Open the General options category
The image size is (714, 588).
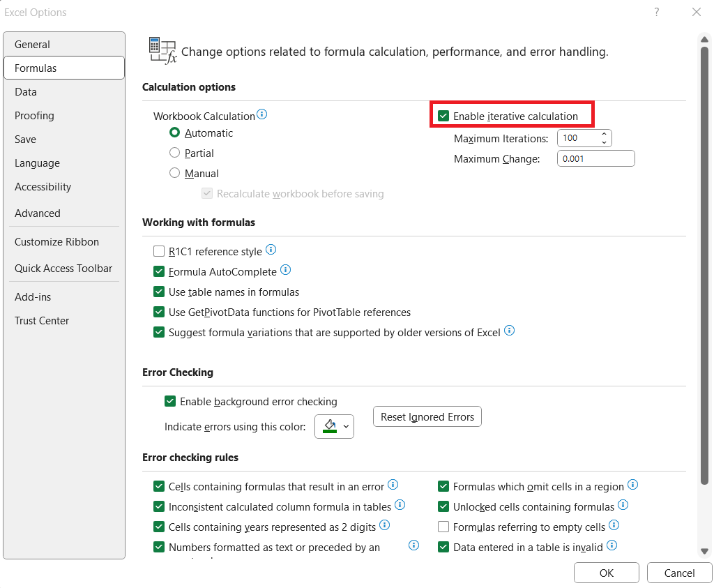pyautogui.click(x=64, y=44)
